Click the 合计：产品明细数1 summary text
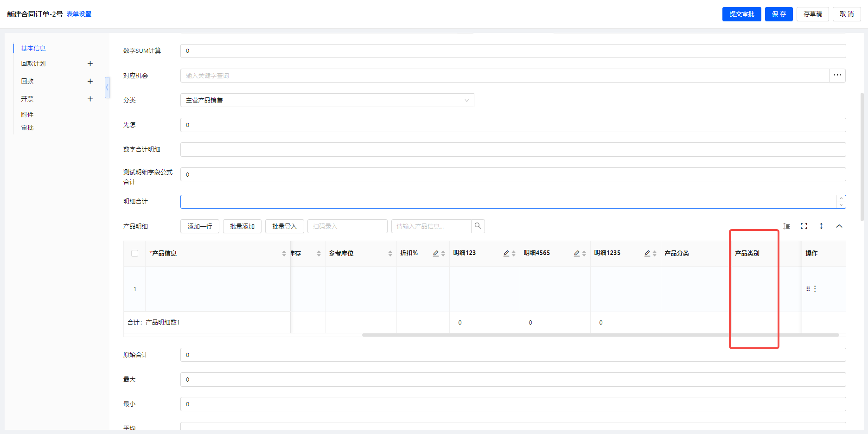Image resolution: width=868 pixels, height=434 pixels. click(x=153, y=322)
